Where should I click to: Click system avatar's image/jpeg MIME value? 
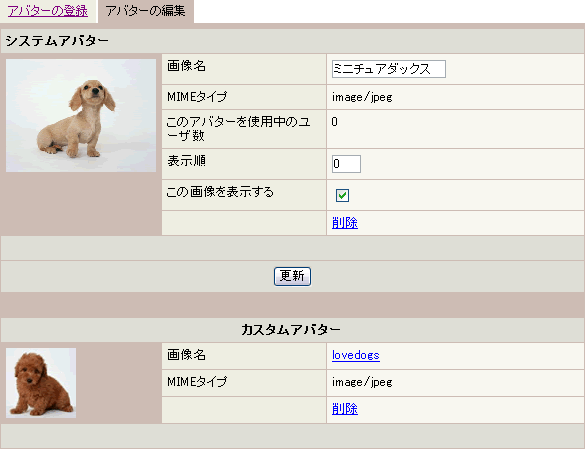pos(362,97)
